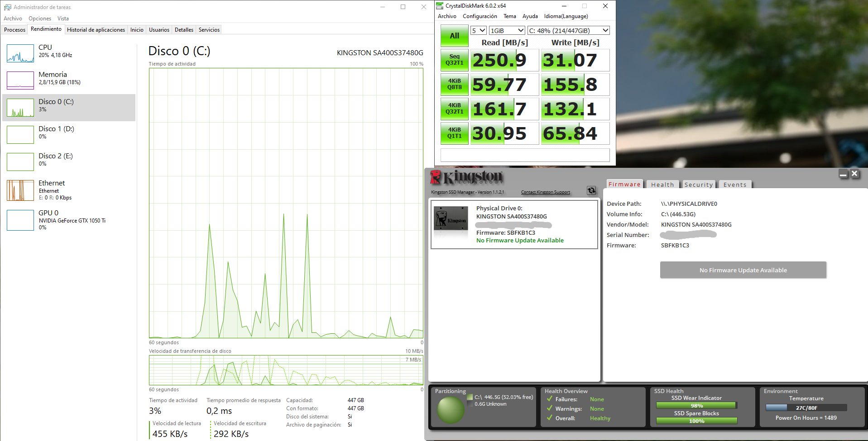Switch to the Usuarios tab
The image size is (868, 441).
pyautogui.click(x=159, y=30)
